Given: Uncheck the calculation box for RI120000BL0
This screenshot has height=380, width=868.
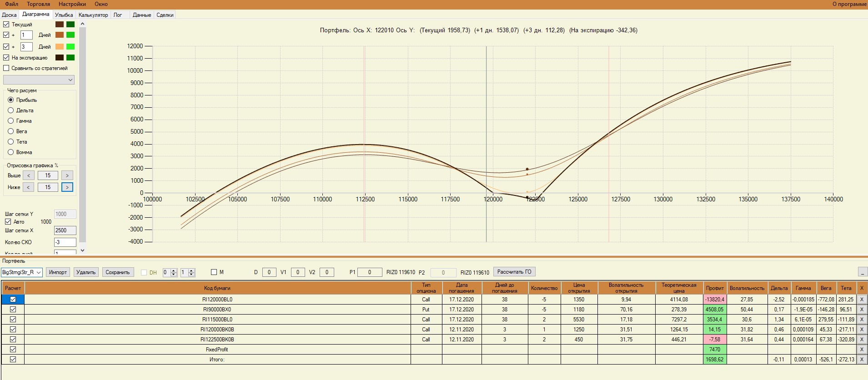Looking at the screenshot, I should pyautogui.click(x=13, y=300).
